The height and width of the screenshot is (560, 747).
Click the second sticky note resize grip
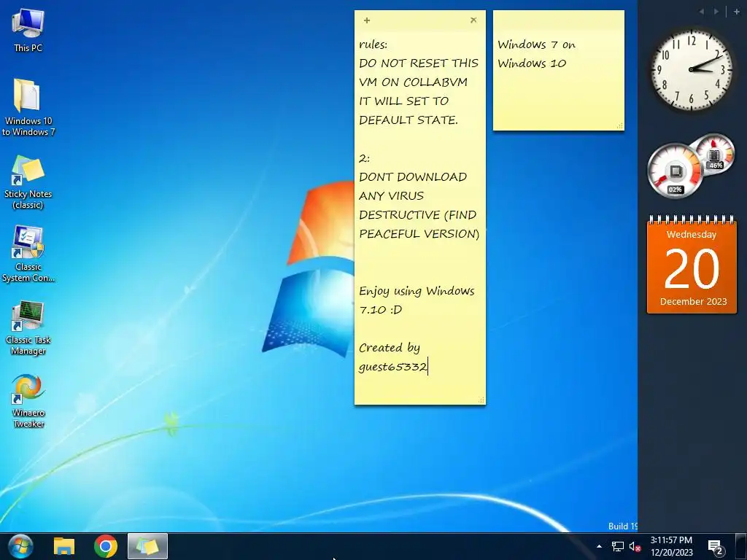619,125
